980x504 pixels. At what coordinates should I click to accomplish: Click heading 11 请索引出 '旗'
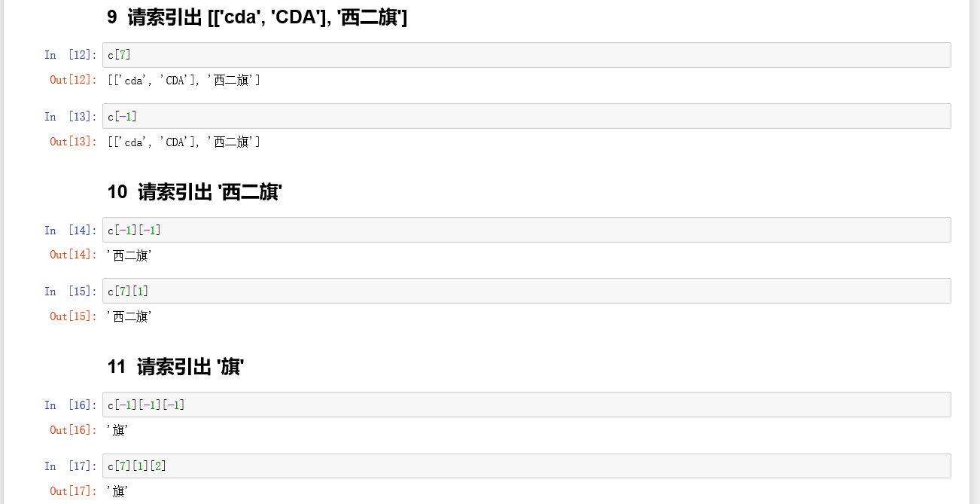tap(176, 367)
